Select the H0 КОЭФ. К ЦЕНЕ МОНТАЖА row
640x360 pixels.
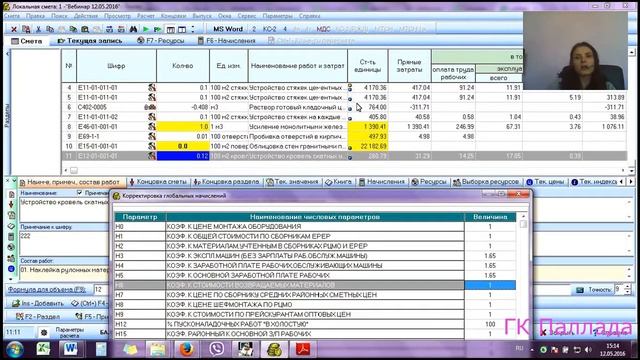click(315, 227)
